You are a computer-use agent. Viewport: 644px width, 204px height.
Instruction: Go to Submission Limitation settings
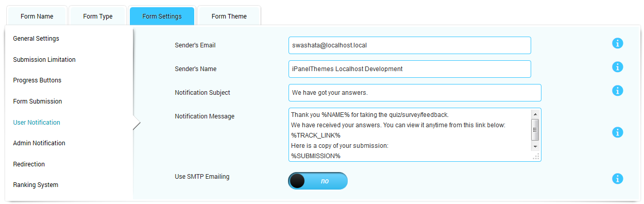44,60
